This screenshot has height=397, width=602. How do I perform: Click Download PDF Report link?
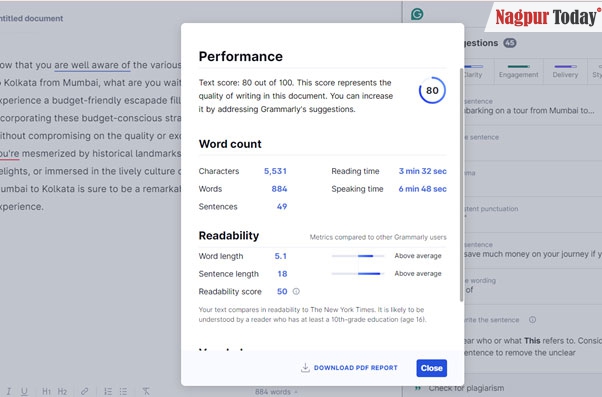355,368
